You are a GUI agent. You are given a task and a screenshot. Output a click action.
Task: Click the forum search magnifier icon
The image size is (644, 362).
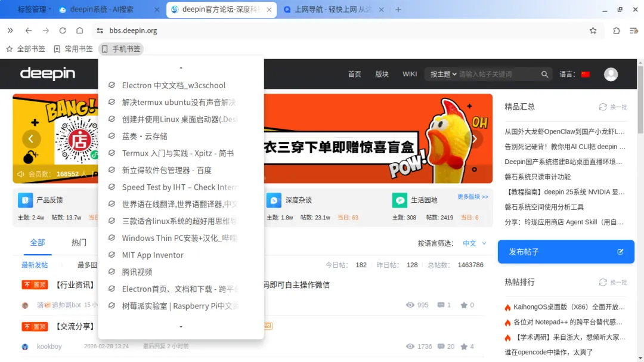click(x=544, y=74)
